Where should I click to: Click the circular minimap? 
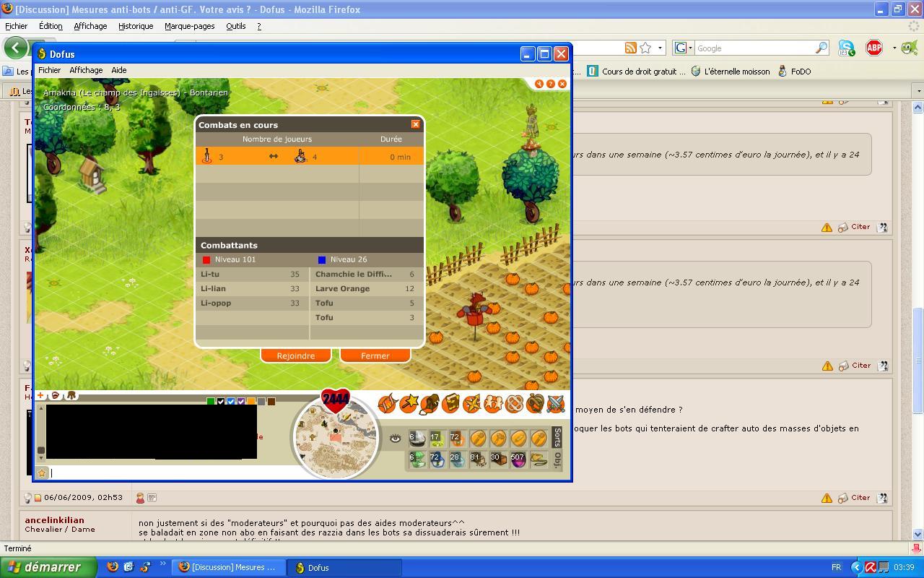[336, 438]
